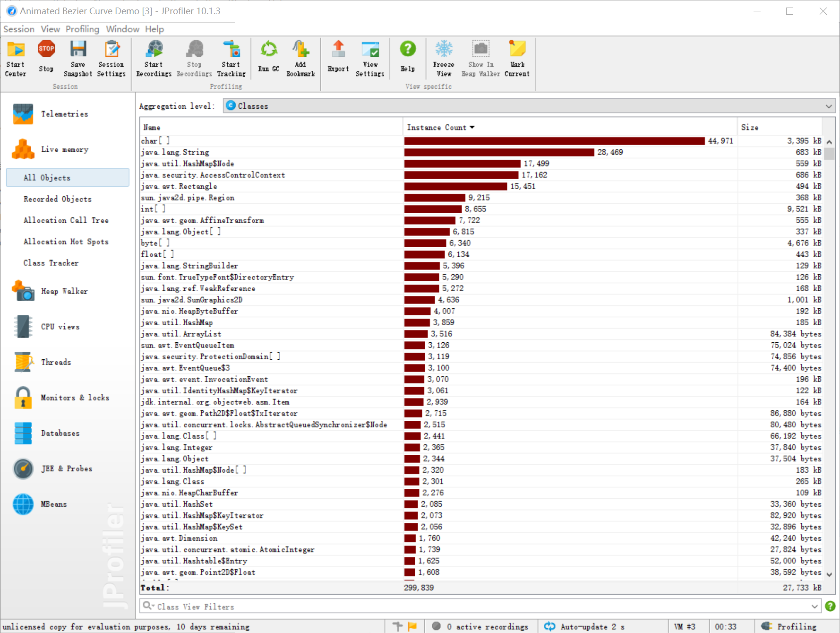Select java.util.ArrayList row
This screenshot has width=840, height=633.
[x=481, y=334]
